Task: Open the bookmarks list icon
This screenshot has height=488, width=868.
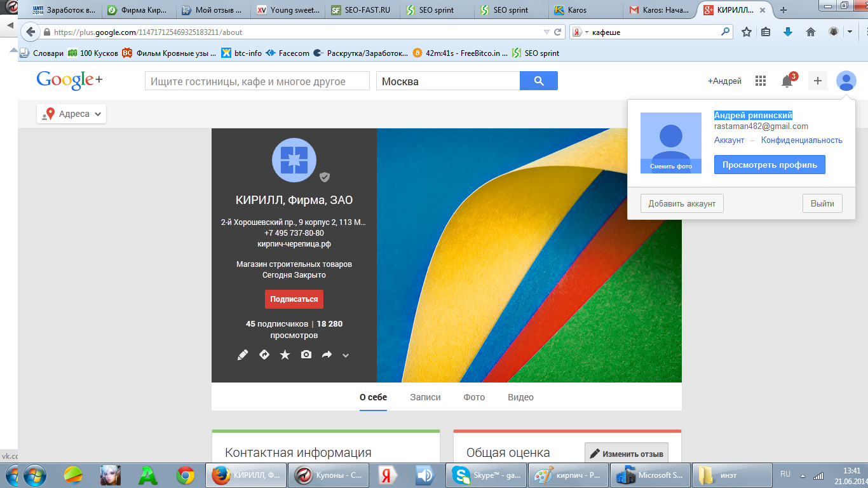Action: coord(766,32)
